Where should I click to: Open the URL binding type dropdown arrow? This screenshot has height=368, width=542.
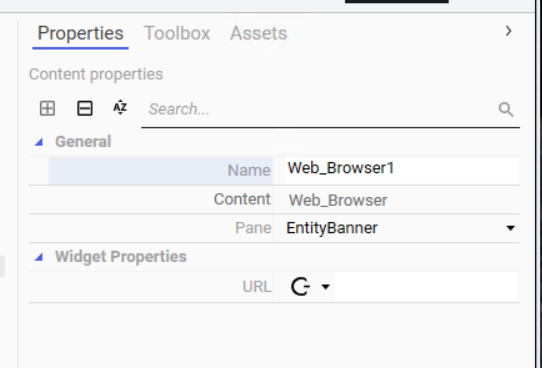coord(325,287)
